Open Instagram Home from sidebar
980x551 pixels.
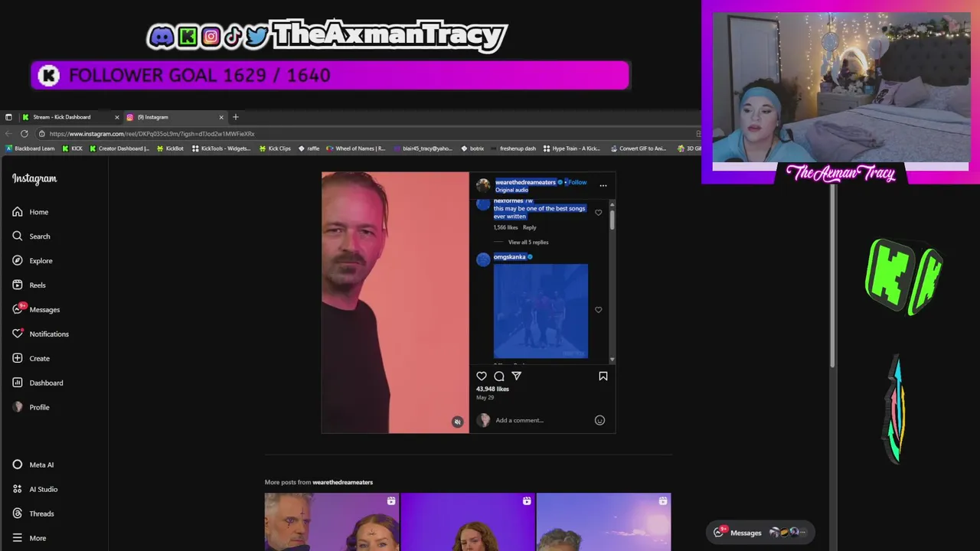pyautogui.click(x=31, y=212)
